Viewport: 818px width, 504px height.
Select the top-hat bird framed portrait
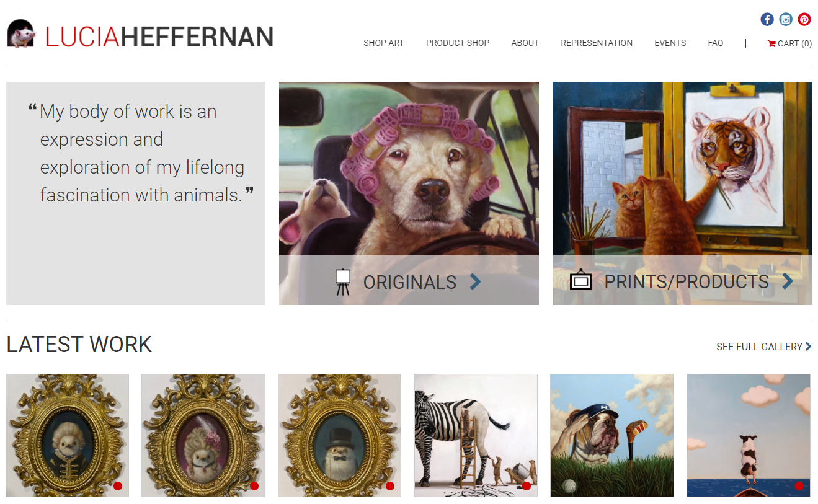[339, 435]
